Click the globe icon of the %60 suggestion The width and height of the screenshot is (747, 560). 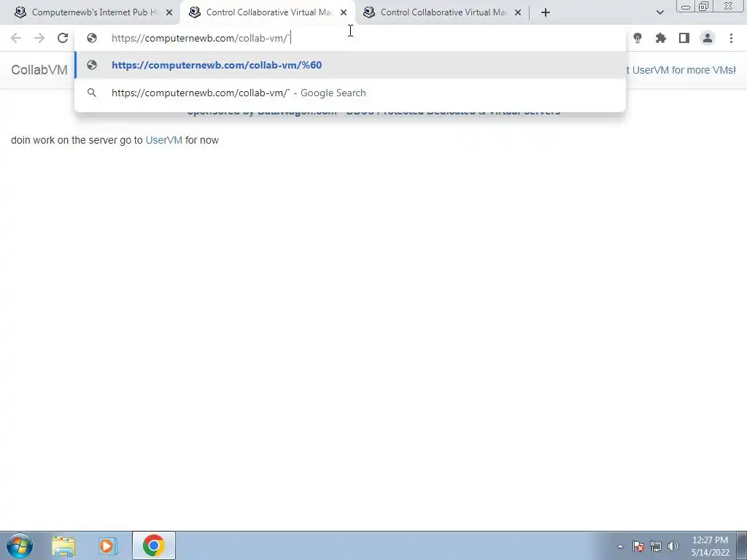click(x=92, y=65)
